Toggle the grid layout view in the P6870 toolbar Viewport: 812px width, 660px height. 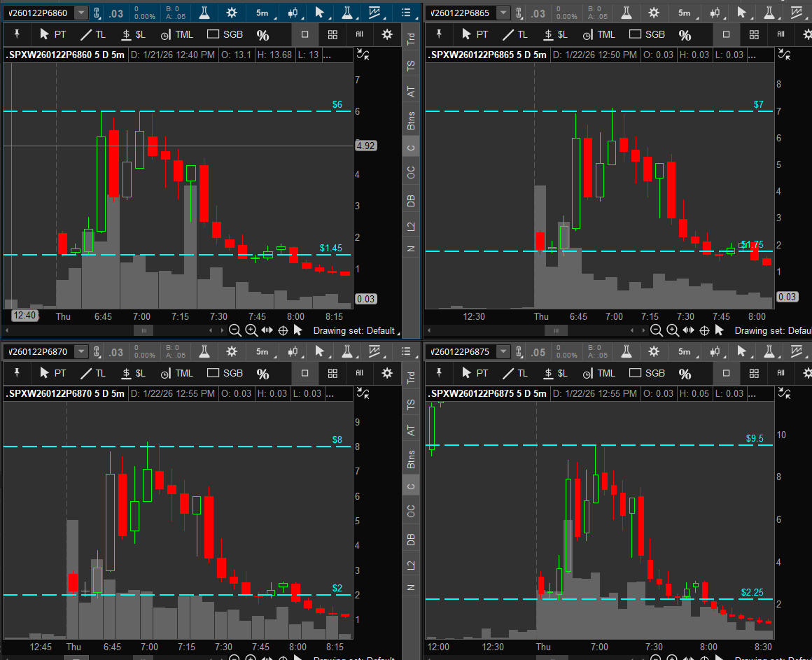[332, 373]
